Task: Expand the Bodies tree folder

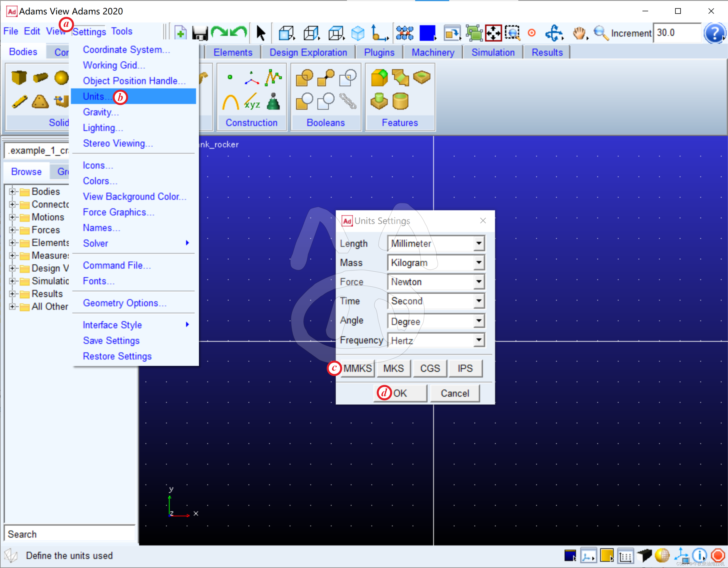Action: (12, 191)
